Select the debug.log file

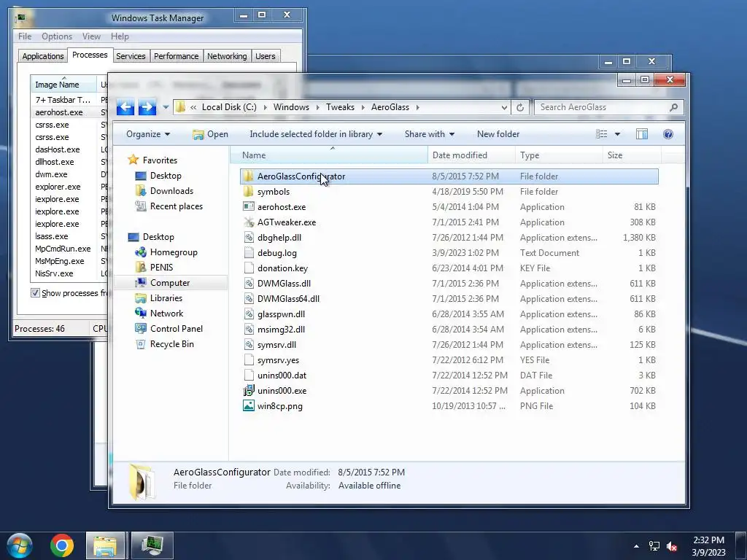(x=449, y=253)
